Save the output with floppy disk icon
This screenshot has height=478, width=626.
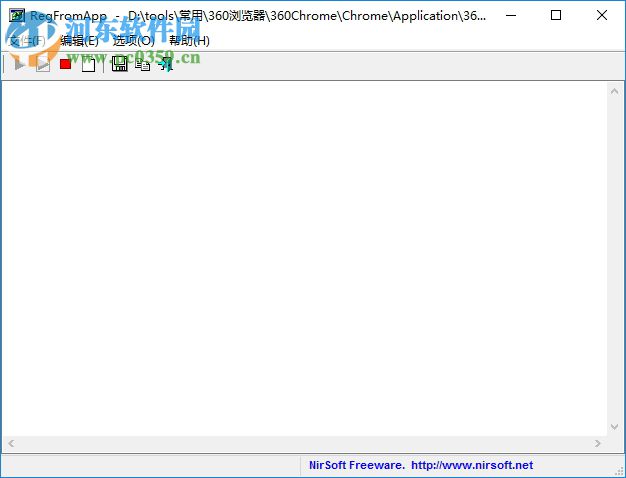pos(119,64)
